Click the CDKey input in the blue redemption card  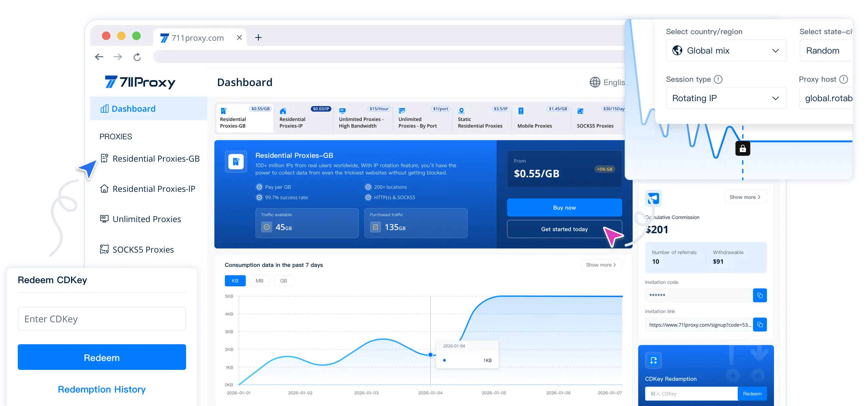pyautogui.click(x=691, y=394)
